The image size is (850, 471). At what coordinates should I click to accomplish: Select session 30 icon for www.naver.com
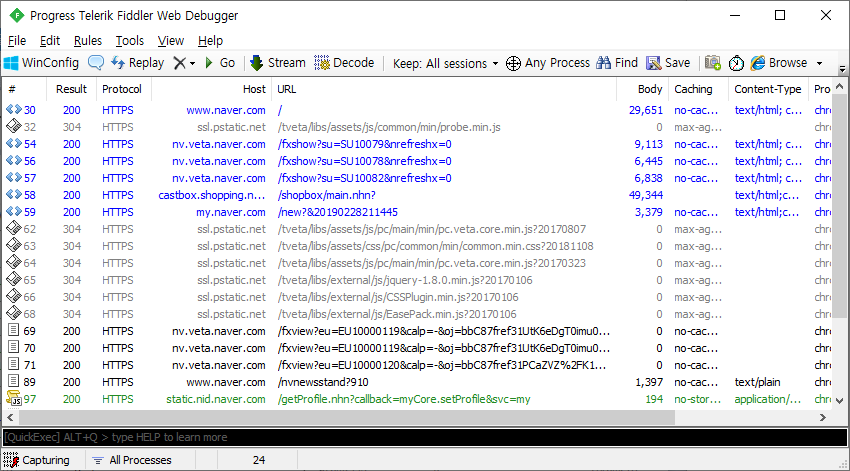(x=14, y=109)
